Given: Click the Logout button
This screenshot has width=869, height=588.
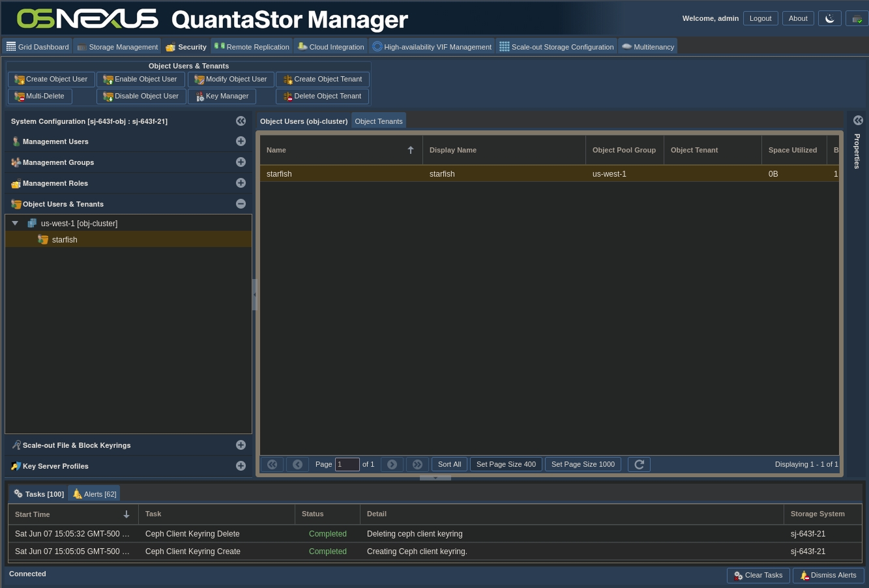Looking at the screenshot, I should (760, 18).
